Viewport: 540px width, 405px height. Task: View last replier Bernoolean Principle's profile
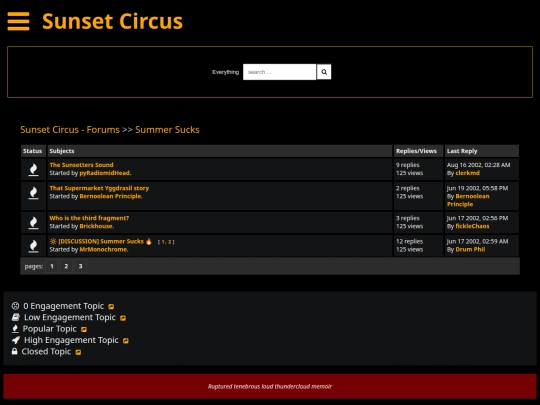pos(468,200)
